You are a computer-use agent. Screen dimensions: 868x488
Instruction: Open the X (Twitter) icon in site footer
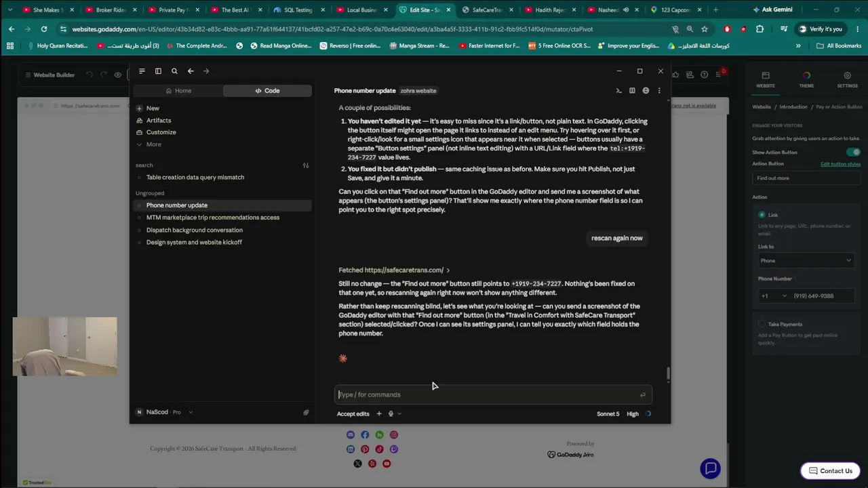[x=357, y=464]
